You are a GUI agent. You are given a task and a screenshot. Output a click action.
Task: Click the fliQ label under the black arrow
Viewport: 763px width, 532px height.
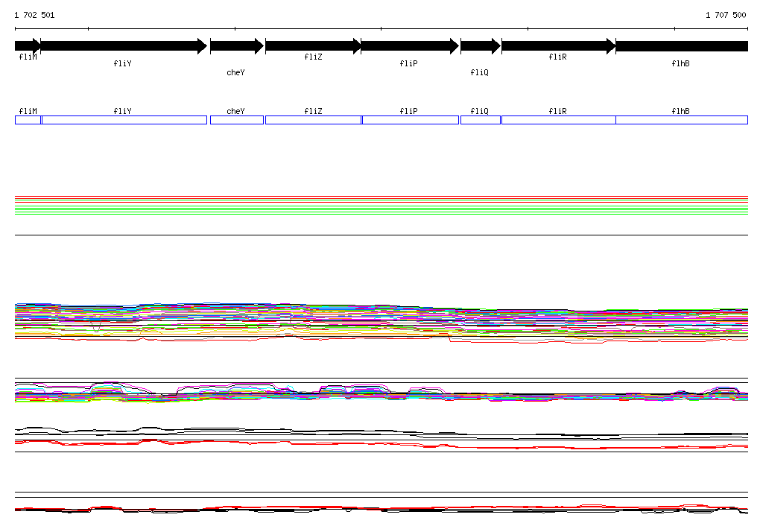[479, 72]
